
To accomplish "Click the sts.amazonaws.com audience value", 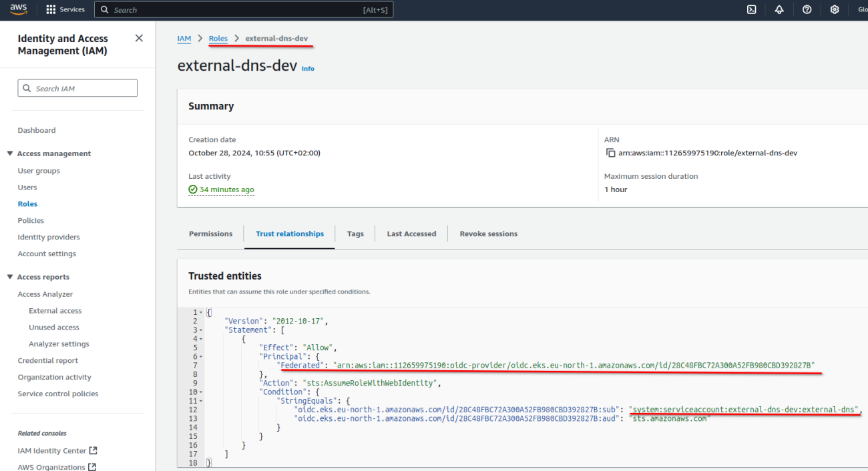I will [669, 418].
